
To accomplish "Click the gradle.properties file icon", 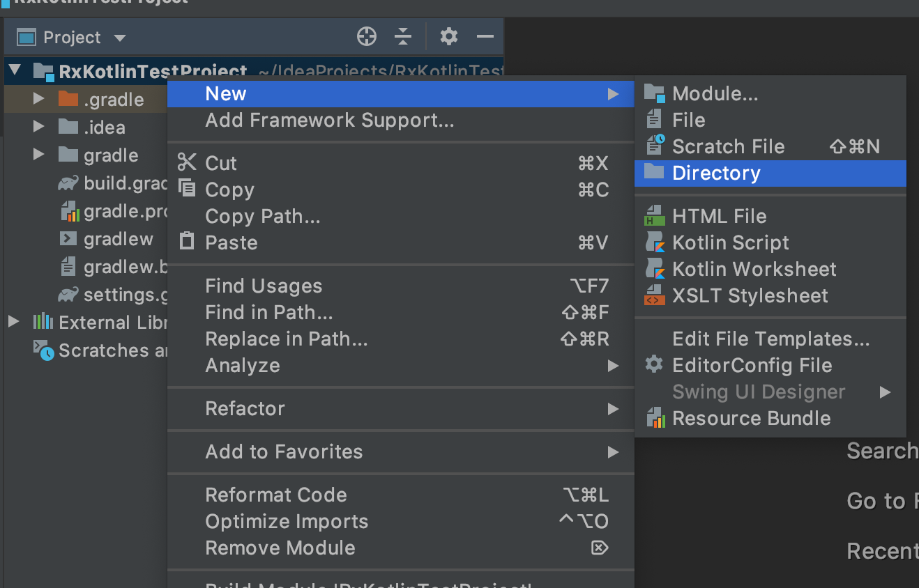I will tap(68, 210).
